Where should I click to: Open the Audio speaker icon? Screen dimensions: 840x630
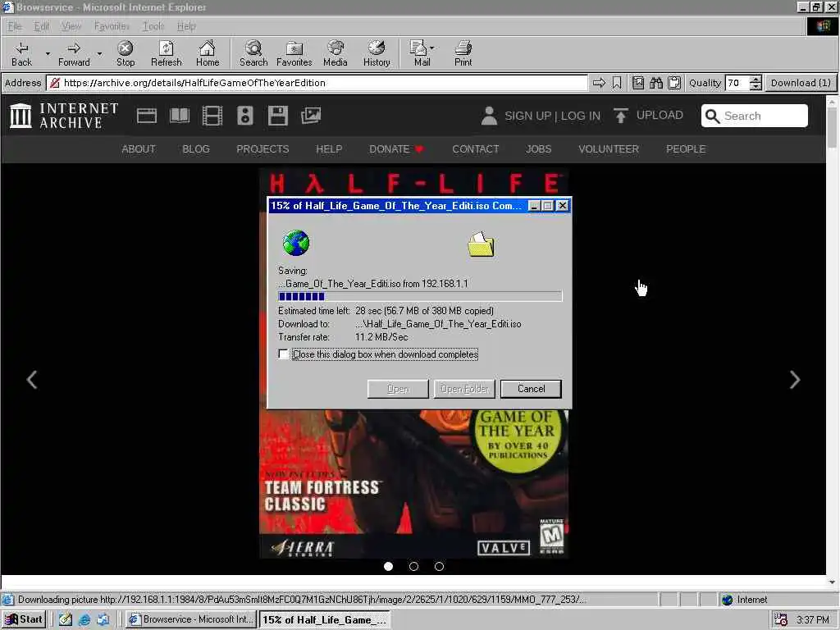244,116
